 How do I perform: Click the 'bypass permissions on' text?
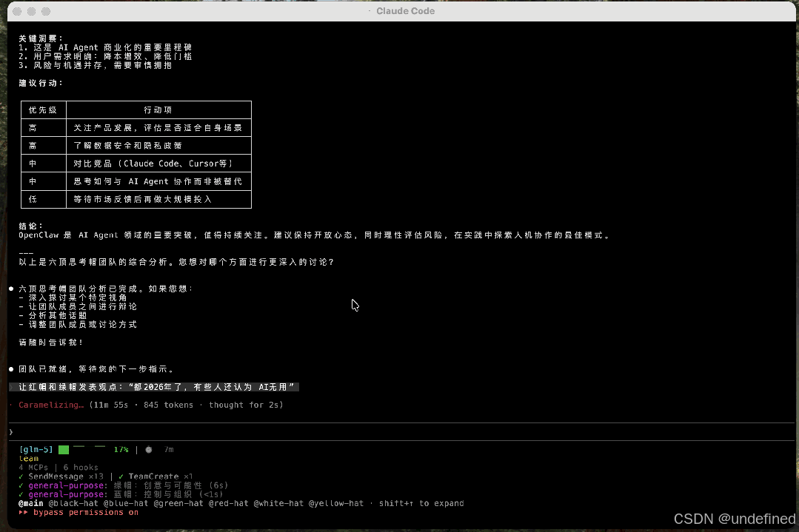(x=86, y=512)
